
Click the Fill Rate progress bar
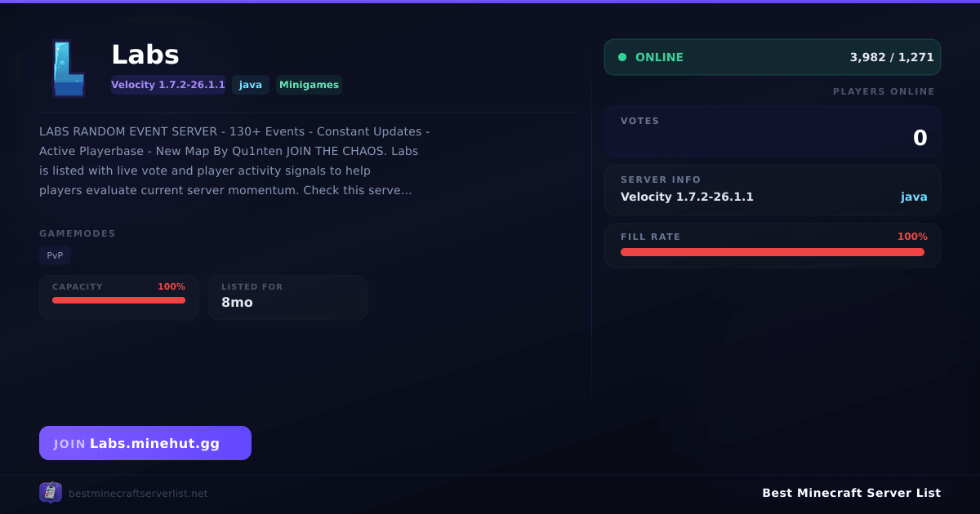coord(773,252)
